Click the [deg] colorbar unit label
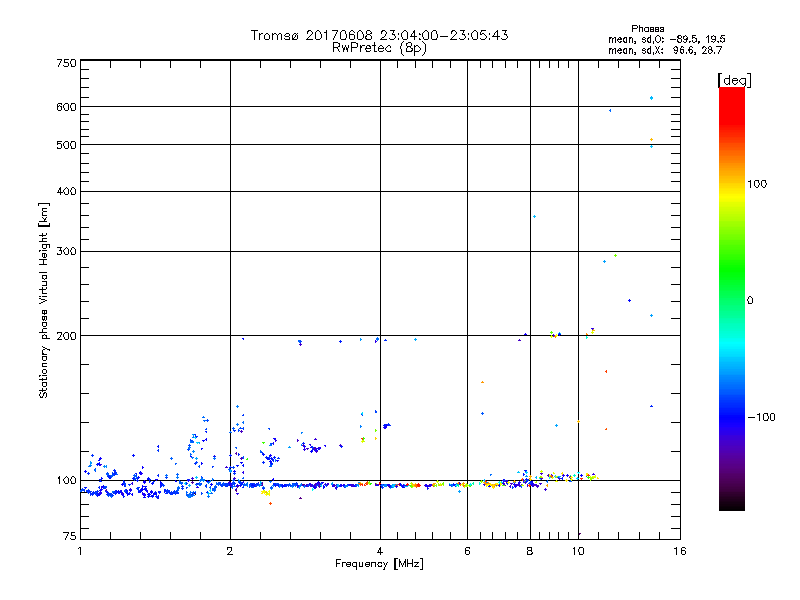This screenshot has height=600, width=800. (733, 79)
